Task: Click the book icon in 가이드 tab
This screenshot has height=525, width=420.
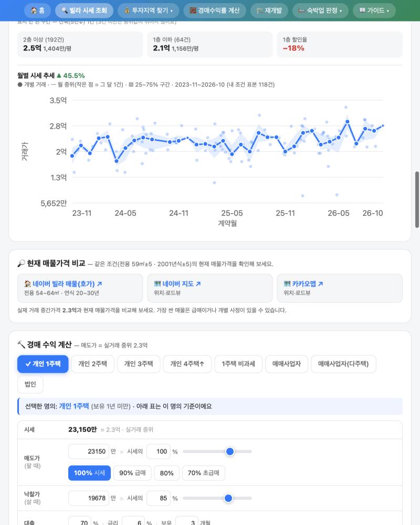Action: coord(362,10)
